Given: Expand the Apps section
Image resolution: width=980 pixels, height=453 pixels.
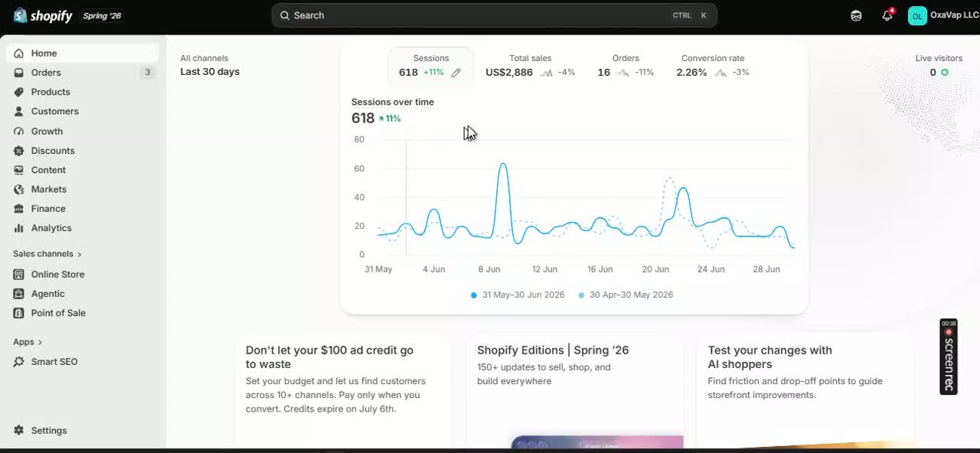Looking at the screenshot, I should (x=28, y=342).
